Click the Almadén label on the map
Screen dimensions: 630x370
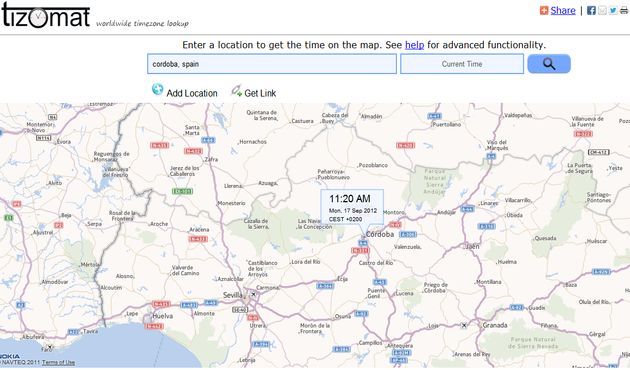coord(372,117)
